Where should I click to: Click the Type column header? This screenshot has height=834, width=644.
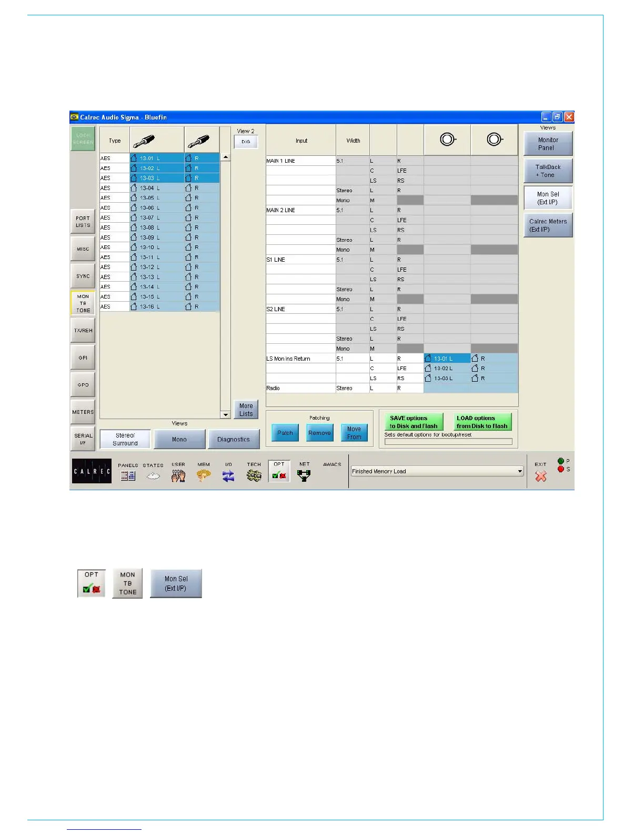click(x=115, y=141)
